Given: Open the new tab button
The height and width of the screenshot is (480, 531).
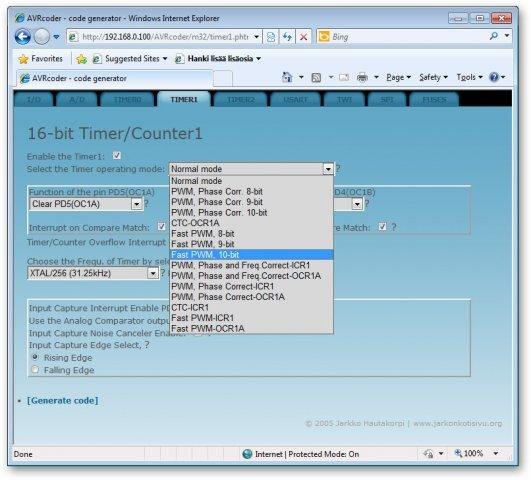Looking at the screenshot, I should pyautogui.click(x=222, y=79).
